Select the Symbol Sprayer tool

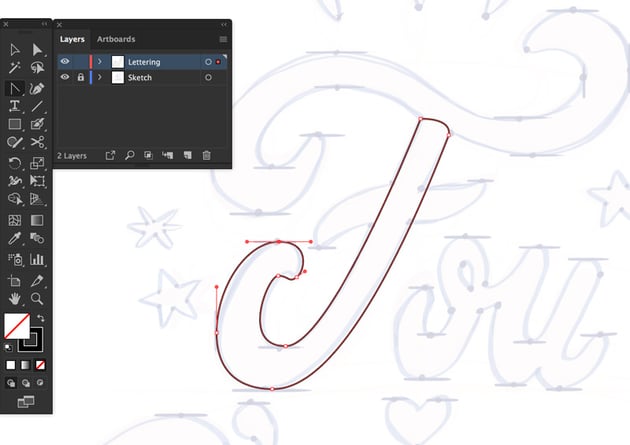[x=14, y=259]
